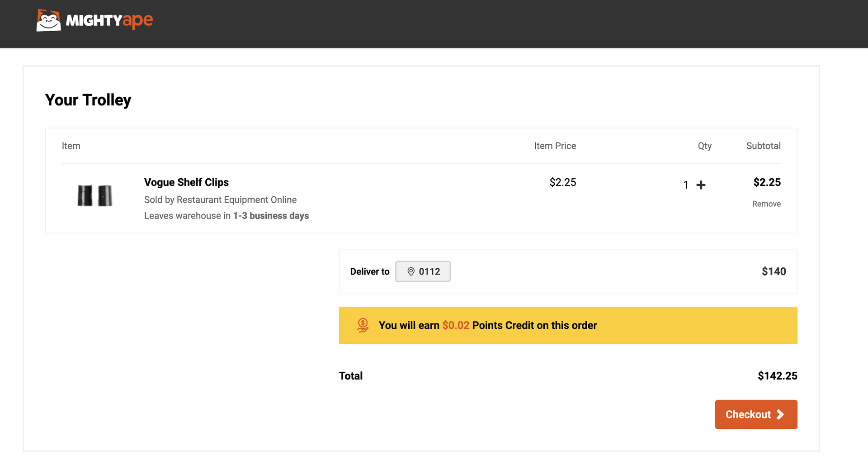Increase quantity with the plus icon
Screen dimensions: 868x475
(x=701, y=185)
